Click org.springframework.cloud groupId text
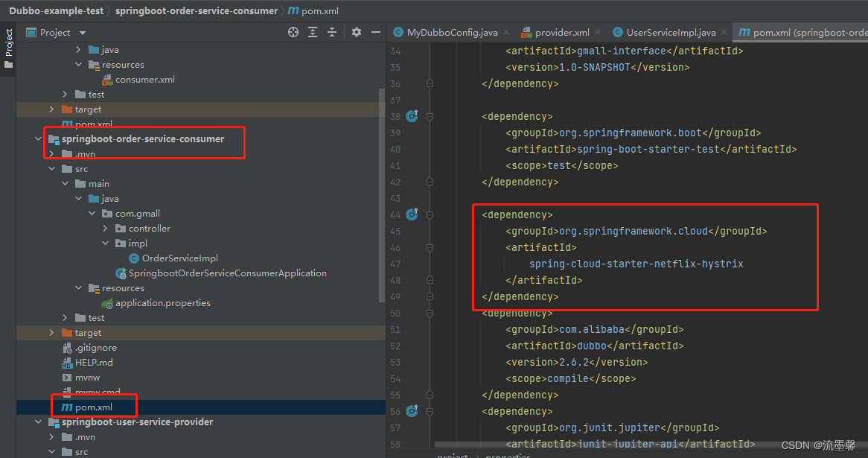 [634, 231]
